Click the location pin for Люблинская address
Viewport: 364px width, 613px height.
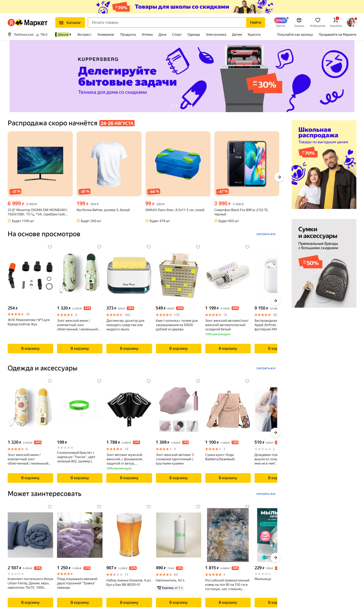10,35
